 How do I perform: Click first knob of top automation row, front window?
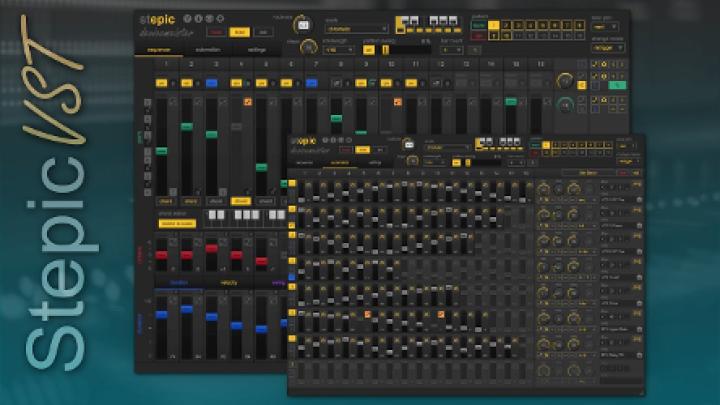click(544, 188)
